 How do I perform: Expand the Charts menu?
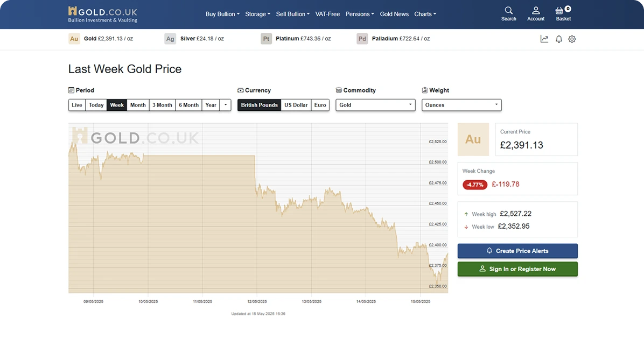425,14
